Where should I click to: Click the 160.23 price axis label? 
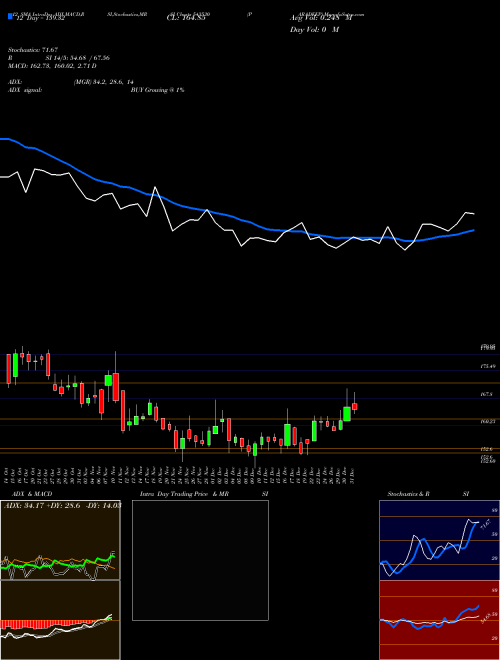coord(488,421)
